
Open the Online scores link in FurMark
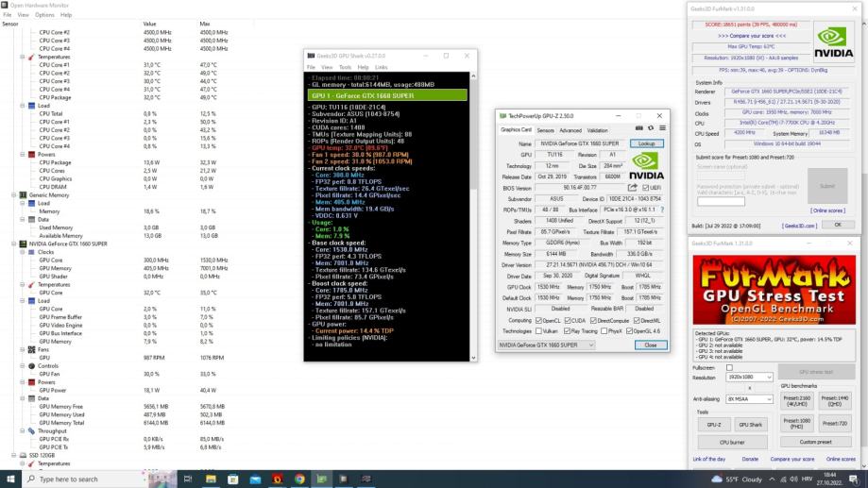(x=841, y=459)
